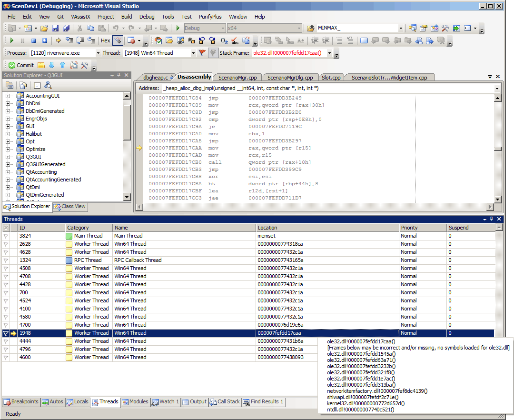This screenshot has width=514, height=420.
Task: Click the Cut scissors icon
Action: coord(79,28)
